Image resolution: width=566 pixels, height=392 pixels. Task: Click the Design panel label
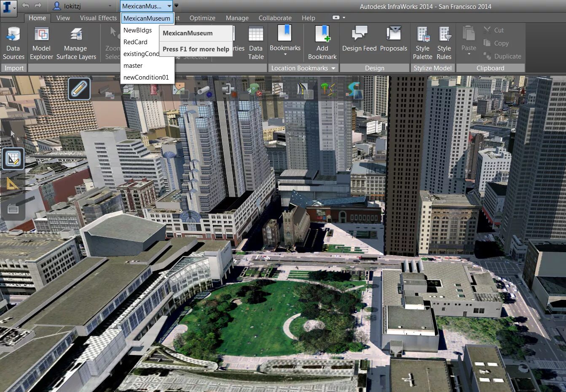pos(375,68)
